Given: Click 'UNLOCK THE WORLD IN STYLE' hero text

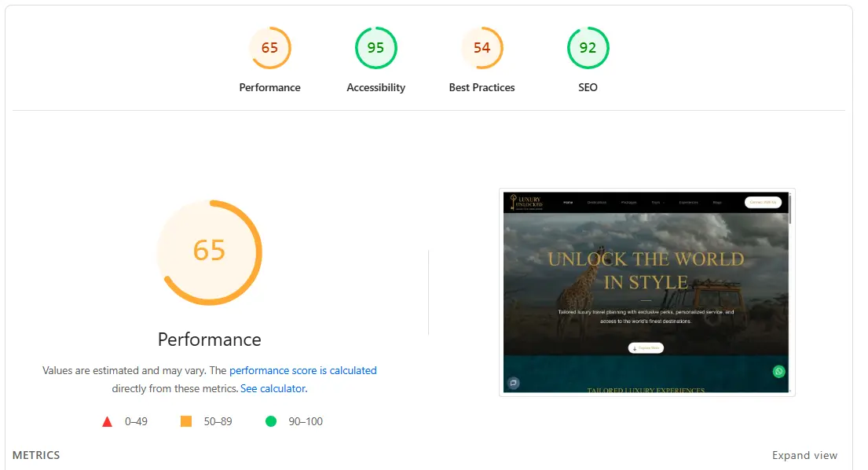Looking at the screenshot, I should click(646, 270).
